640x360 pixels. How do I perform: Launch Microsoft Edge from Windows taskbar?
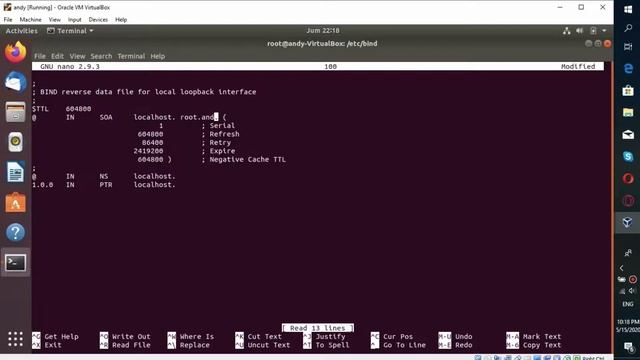(628, 69)
